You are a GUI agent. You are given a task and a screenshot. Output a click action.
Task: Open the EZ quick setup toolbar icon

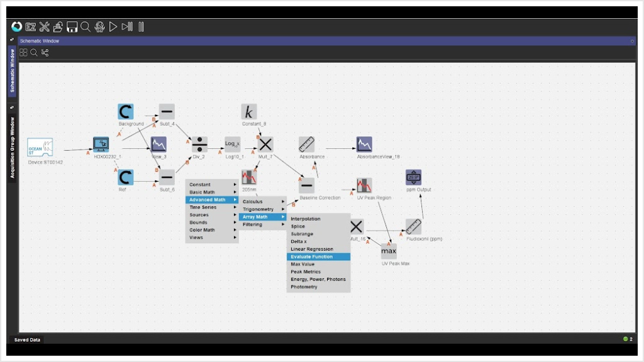click(30, 27)
